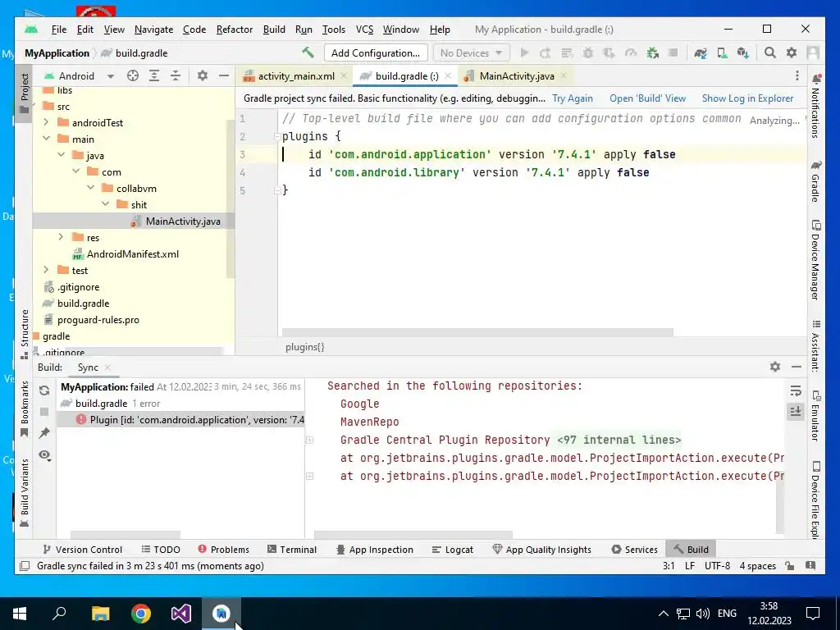Click the Windows Start button
Screen dimensions: 840x630
tap(20, 613)
